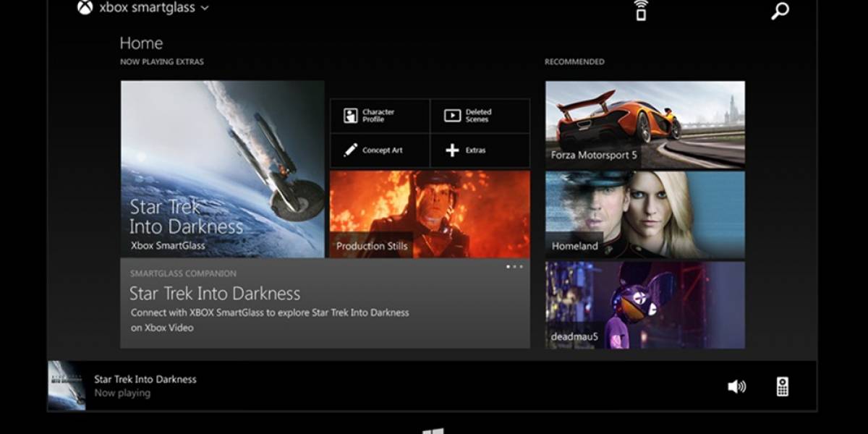868x434 pixels.
Task: Click the 'Now playing' status text
Action: pyautogui.click(x=122, y=393)
